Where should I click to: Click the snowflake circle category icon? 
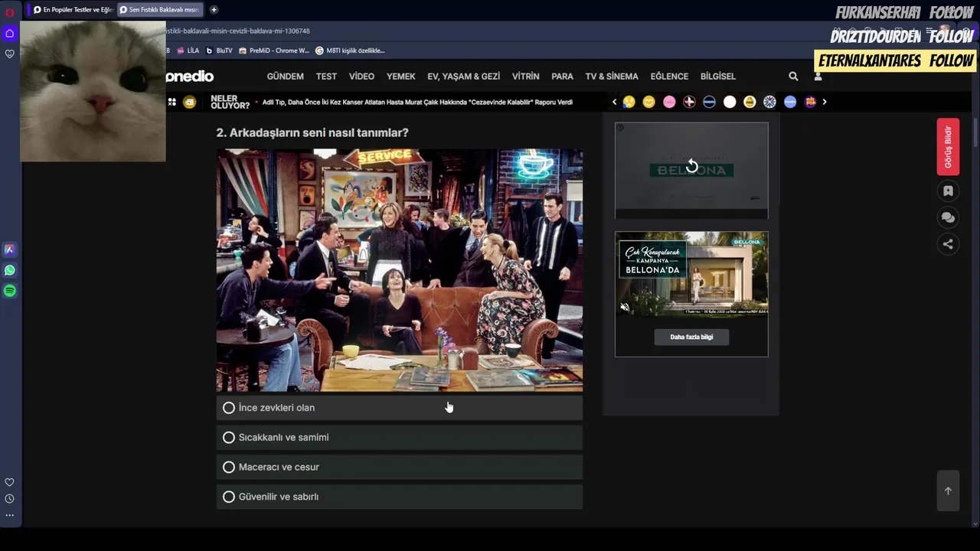(769, 102)
